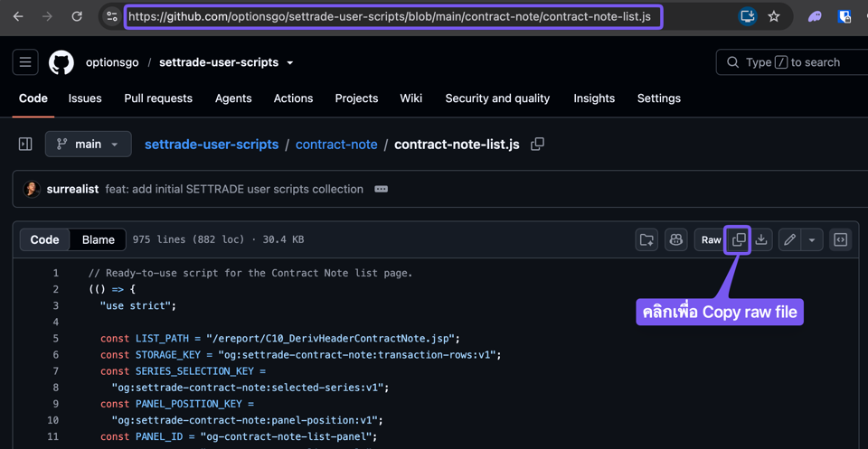Open file in github.dev folder icon
Screen dimensions: 868x449
point(646,239)
